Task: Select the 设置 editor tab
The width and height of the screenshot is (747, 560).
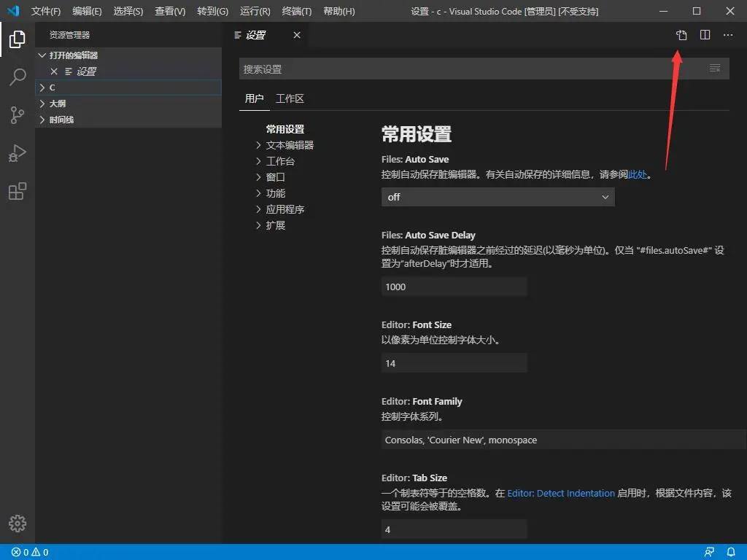Action: (256, 35)
